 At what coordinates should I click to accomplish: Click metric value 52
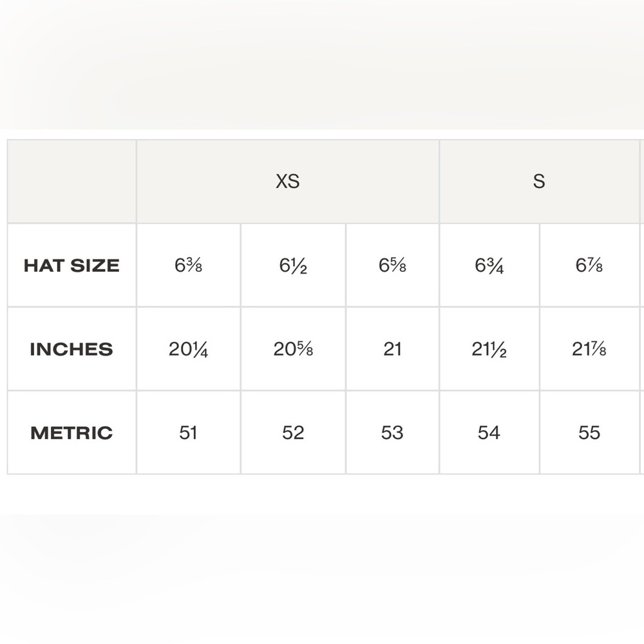[x=293, y=433]
